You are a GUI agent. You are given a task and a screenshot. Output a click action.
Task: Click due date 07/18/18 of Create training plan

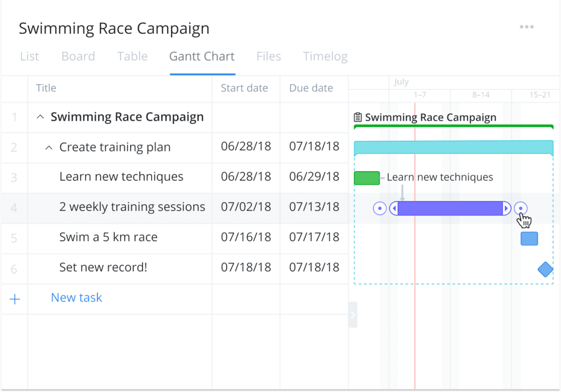[x=314, y=146]
